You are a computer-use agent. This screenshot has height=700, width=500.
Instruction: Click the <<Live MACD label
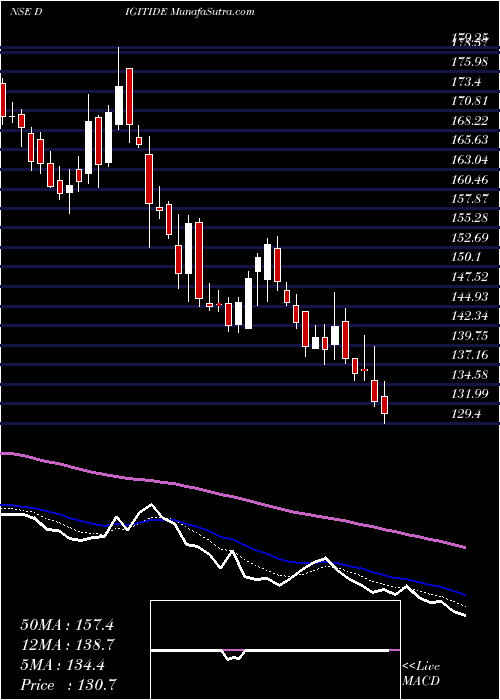coord(421,674)
